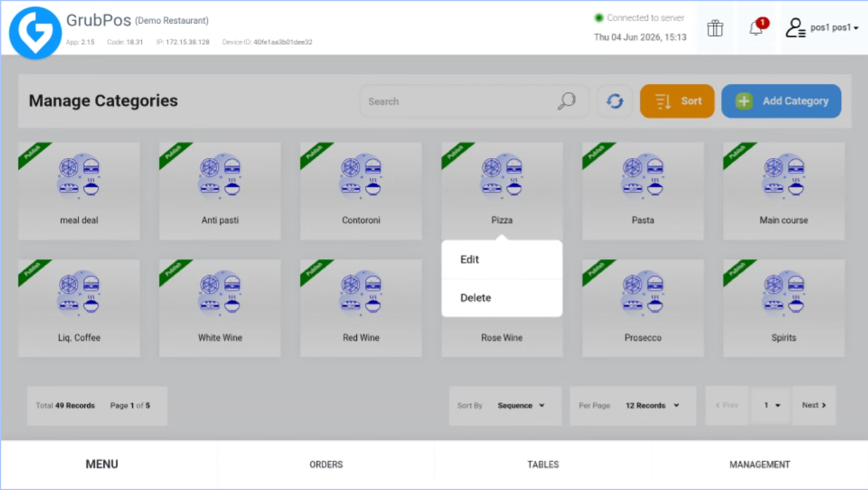Click the search magnifier icon

(566, 101)
